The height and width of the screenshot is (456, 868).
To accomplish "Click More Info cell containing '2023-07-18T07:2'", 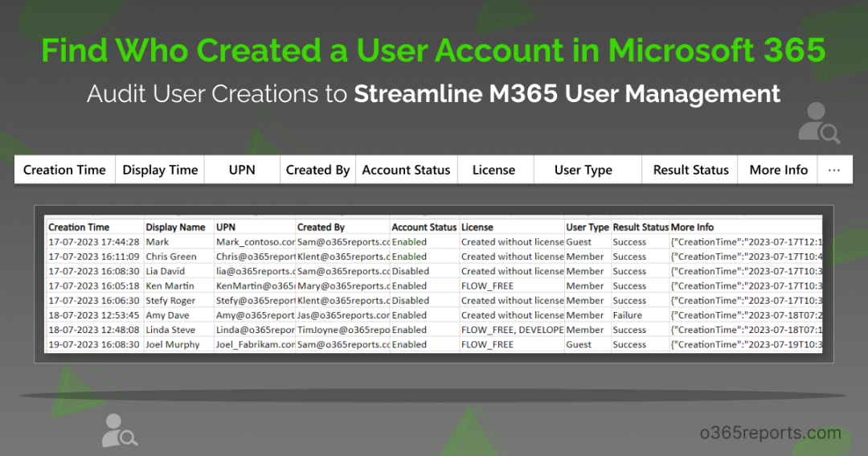I will pos(746,314).
